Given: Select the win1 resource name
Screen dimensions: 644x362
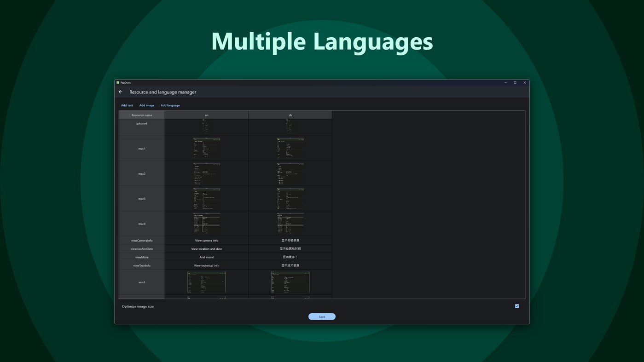Looking at the screenshot, I should (x=142, y=282).
